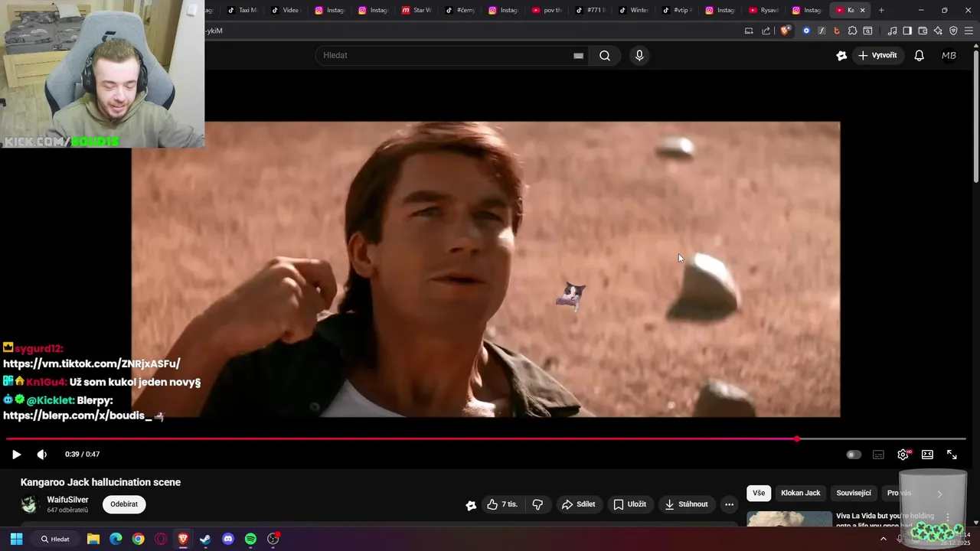The width and height of the screenshot is (980, 551).
Task: Toggle the autoplay switch in player
Action: tap(854, 455)
